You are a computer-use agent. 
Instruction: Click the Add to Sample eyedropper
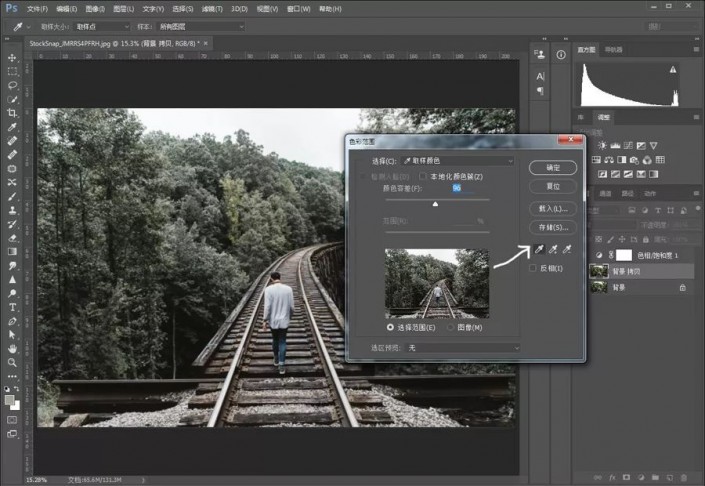(552, 250)
